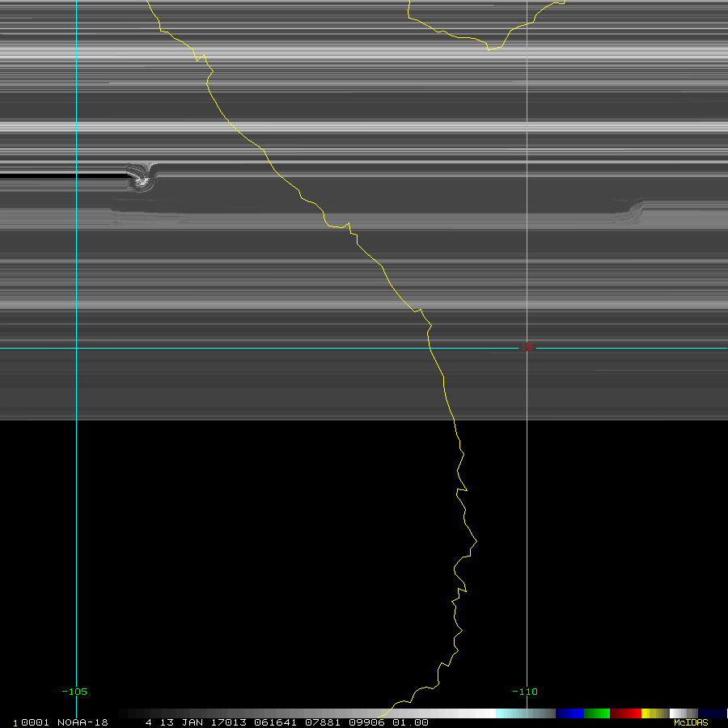Click the dark navy color bar segment

(x=712, y=713)
